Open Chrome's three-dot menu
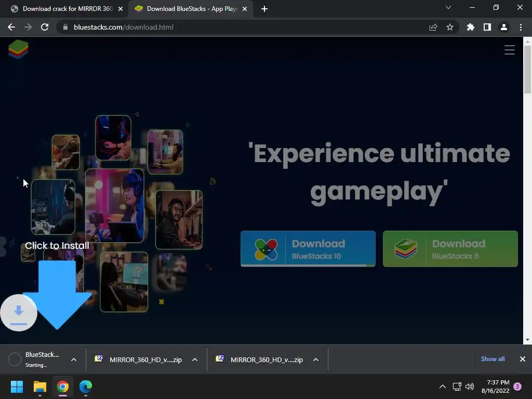The height and width of the screenshot is (399, 532). [521, 27]
